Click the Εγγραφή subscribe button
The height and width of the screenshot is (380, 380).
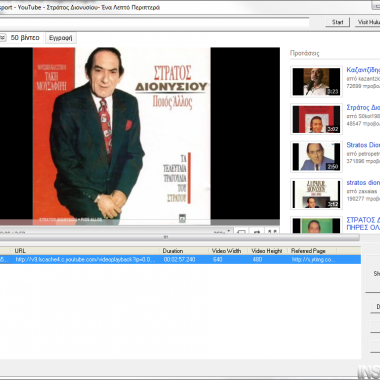(x=61, y=38)
